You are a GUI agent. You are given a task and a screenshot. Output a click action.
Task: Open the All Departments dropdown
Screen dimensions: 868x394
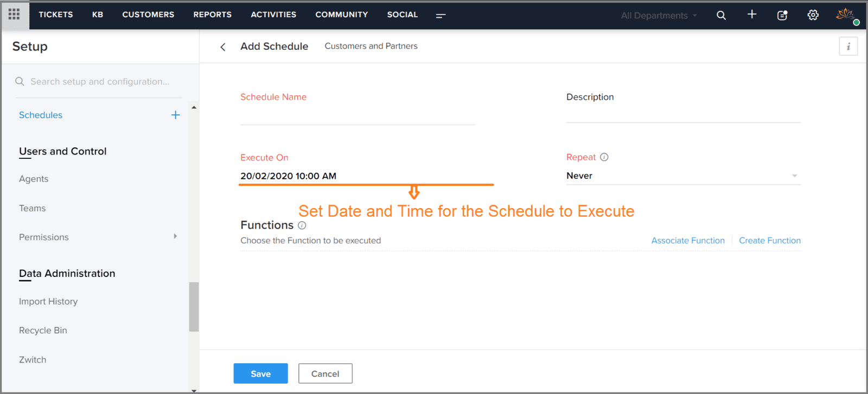point(659,16)
